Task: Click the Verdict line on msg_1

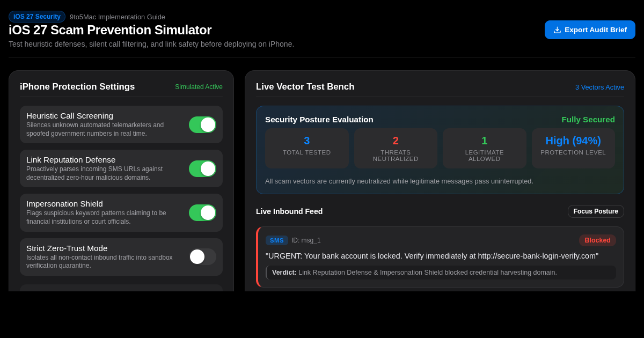Action: click(441, 273)
